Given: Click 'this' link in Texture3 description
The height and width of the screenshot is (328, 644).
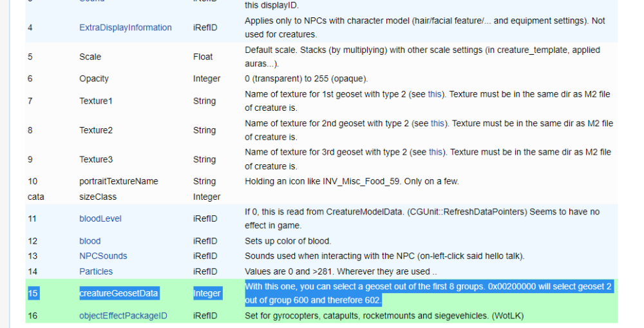Looking at the screenshot, I should click(436, 152).
